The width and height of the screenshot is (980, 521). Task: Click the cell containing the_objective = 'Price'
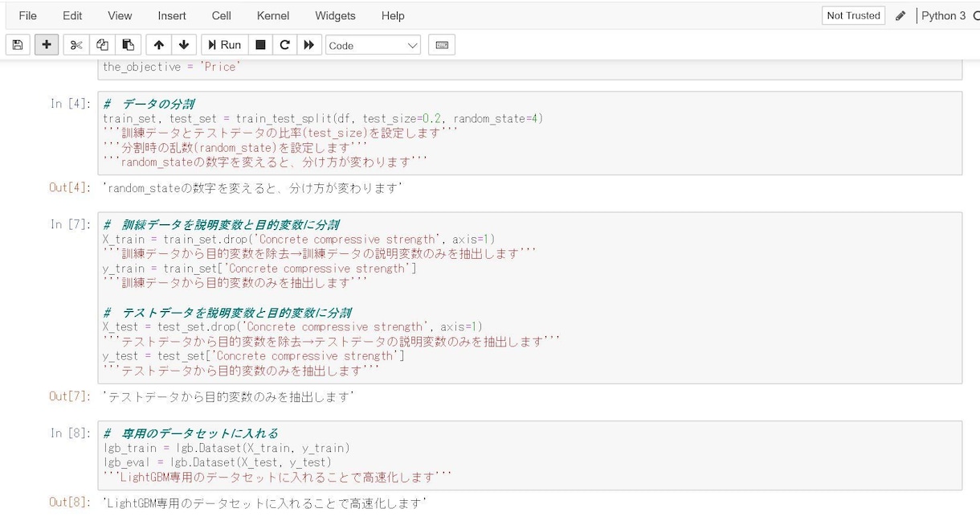(x=530, y=69)
